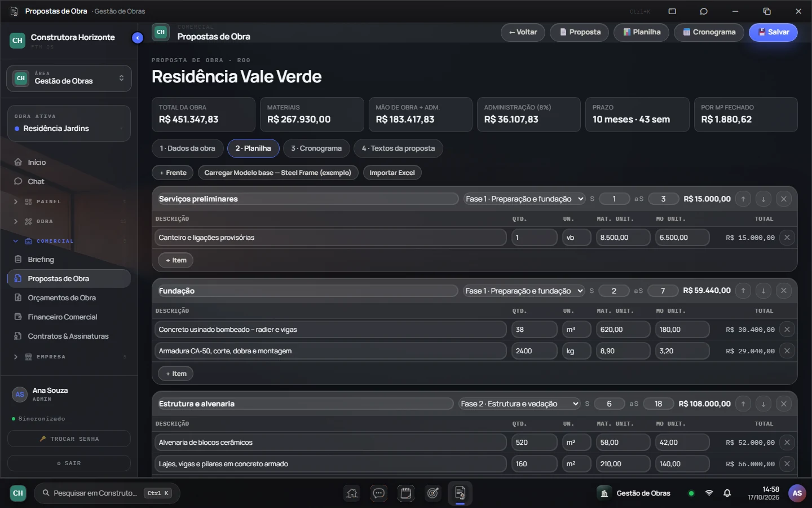The height and width of the screenshot is (508, 812).
Task: Open the 4 · Textos da proposta tab
Action: tap(398, 148)
